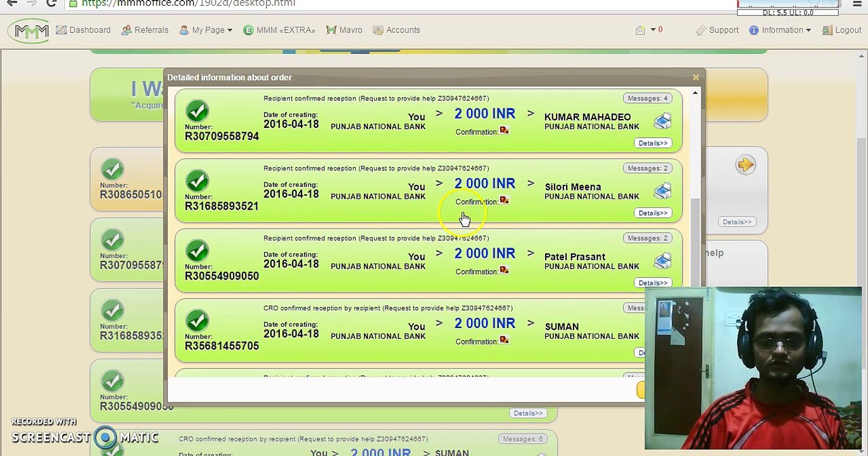View Details for the Patel Prasant order
Image resolution: width=868 pixels, height=456 pixels.
click(653, 283)
